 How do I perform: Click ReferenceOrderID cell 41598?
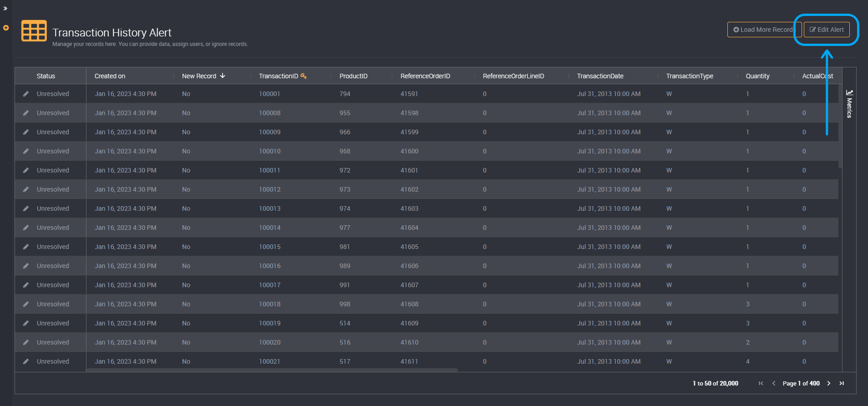[x=409, y=113]
